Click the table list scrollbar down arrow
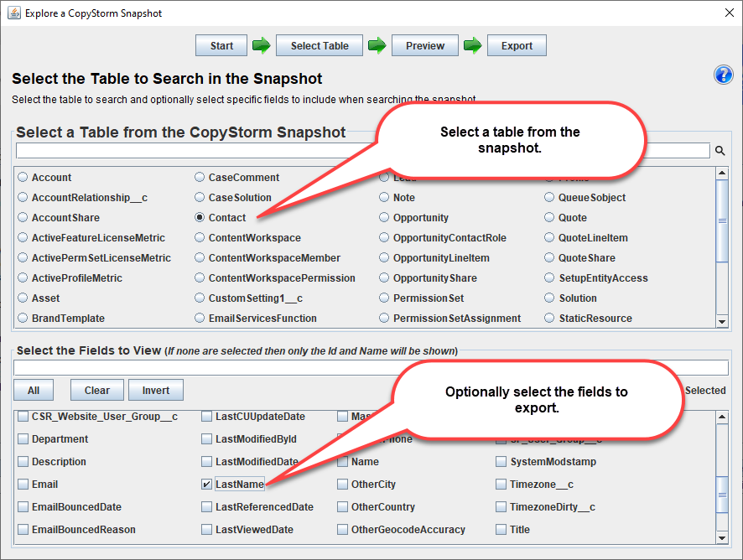 point(722,321)
